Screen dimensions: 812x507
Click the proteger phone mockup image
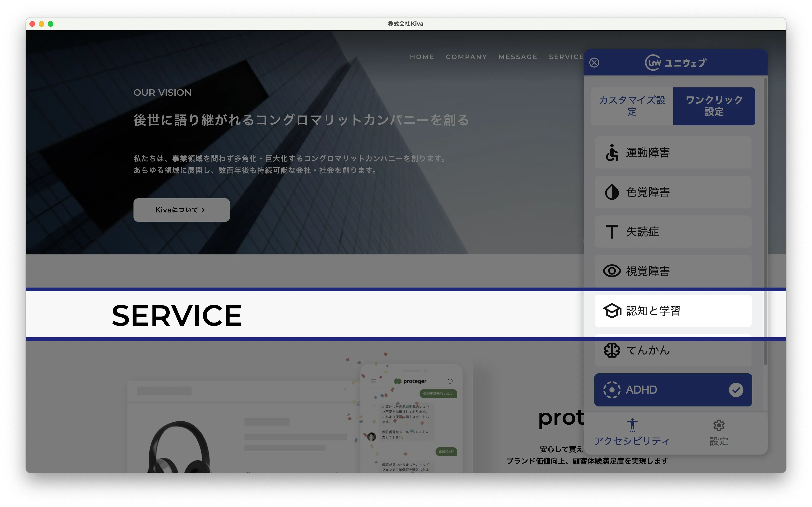(x=411, y=418)
